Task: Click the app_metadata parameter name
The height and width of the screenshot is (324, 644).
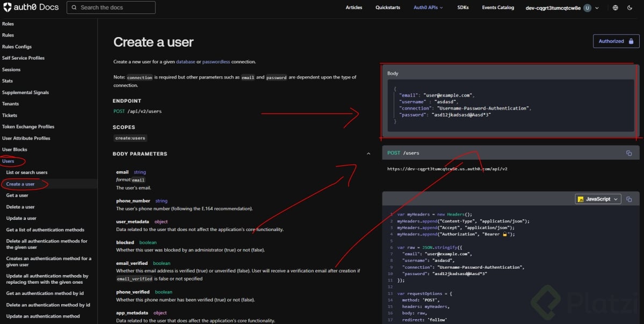Action: (132, 313)
